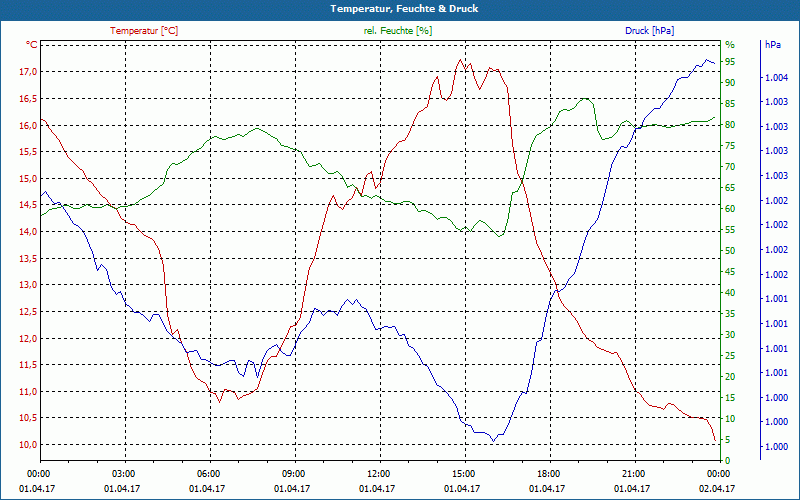Click the green '95' humidity axis value
This screenshot has width=800, height=500.
pos(730,62)
